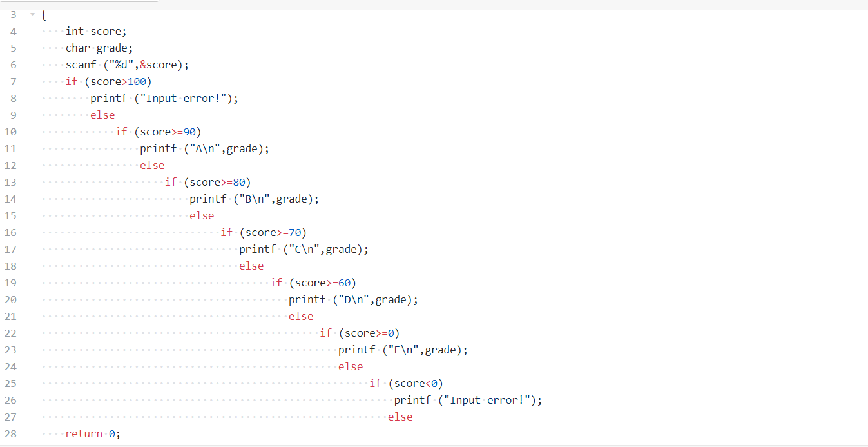Click the printf ("E\n",grade); statement
The width and height of the screenshot is (868, 447).
click(x=403, y=350)
